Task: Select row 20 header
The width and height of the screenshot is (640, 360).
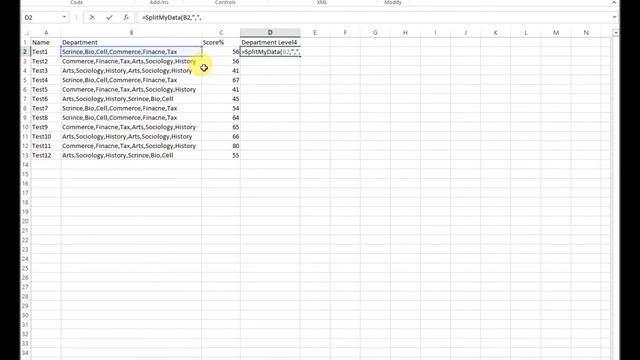Action: [25, 221]
